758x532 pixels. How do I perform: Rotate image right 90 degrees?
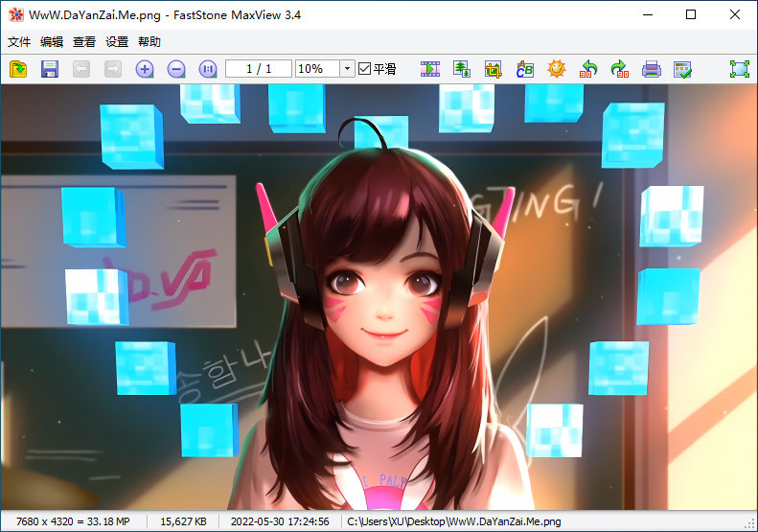click(620, 69)
